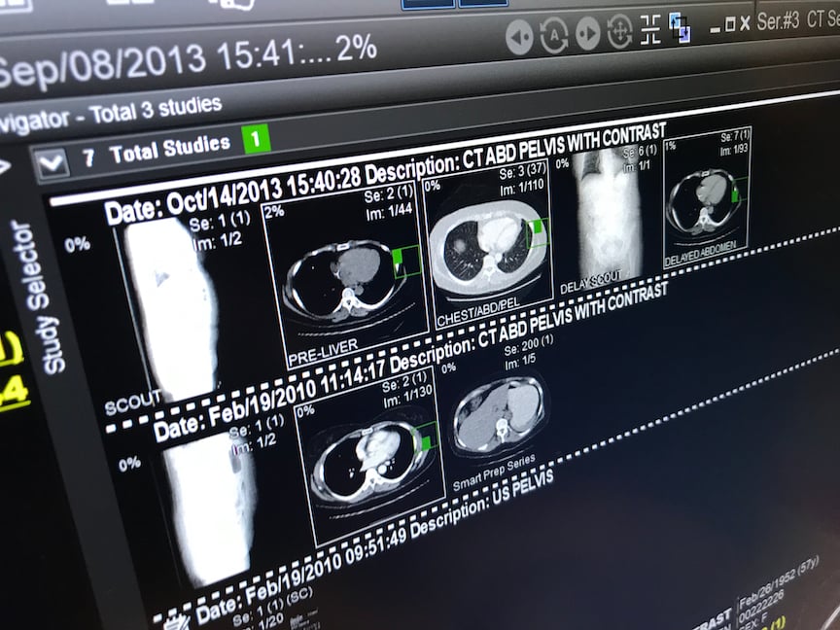Click the green marker on DELAYED ABDOMEN series
The height and width of the screenshot is (630, 840).
(736, 192)
